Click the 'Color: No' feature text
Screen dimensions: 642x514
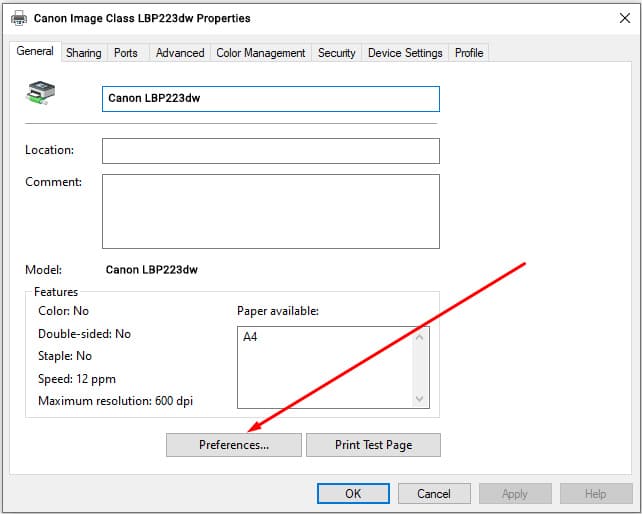(x=63, y=311)
